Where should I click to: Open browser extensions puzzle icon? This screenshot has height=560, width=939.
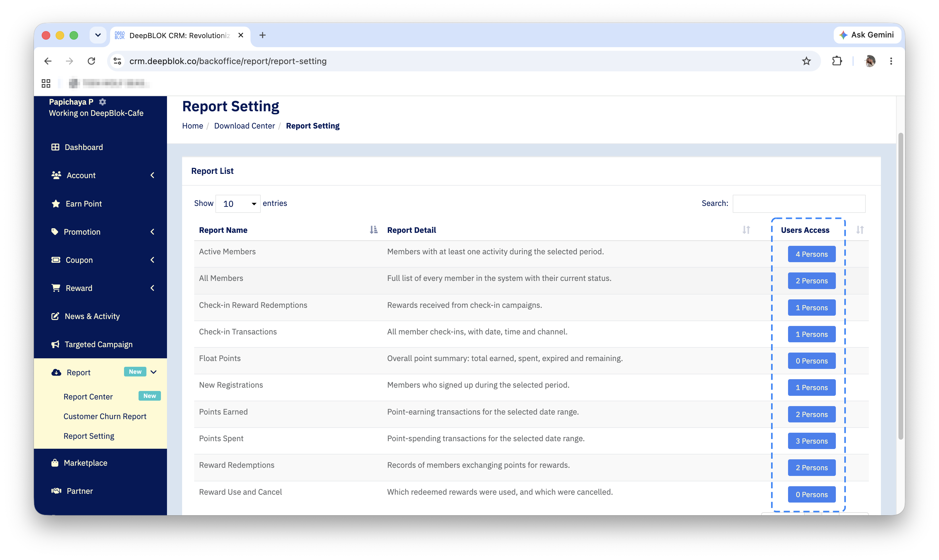[837, 61]
